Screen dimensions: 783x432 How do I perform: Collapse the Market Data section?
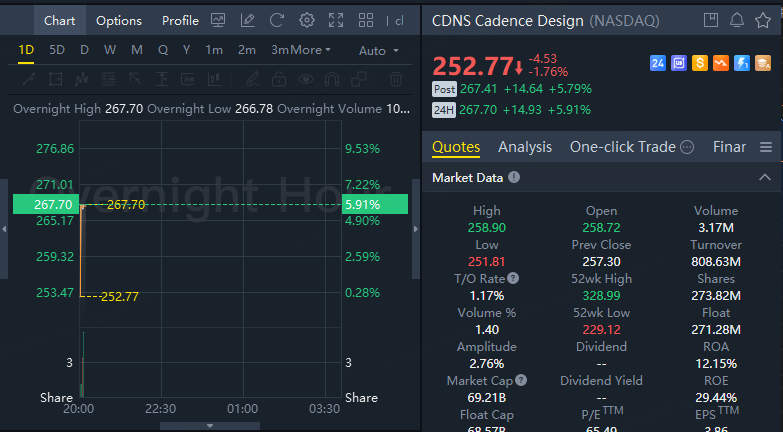click(x=765, y=177)
